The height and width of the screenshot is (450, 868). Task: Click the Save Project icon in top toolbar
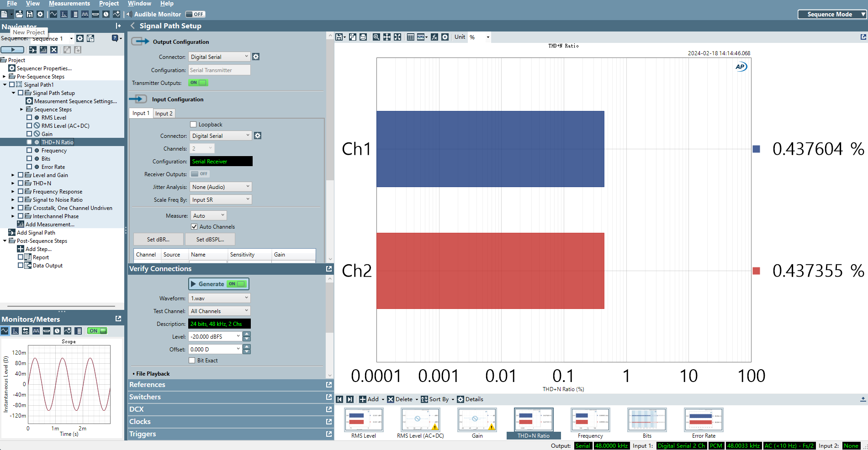pos(30,14)
